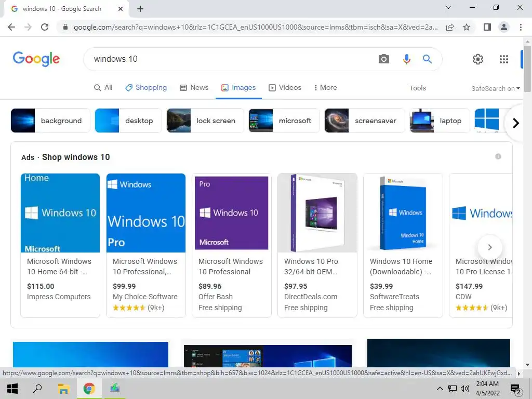
Task: Open Chrome side panel
Action: coord(487,27)
